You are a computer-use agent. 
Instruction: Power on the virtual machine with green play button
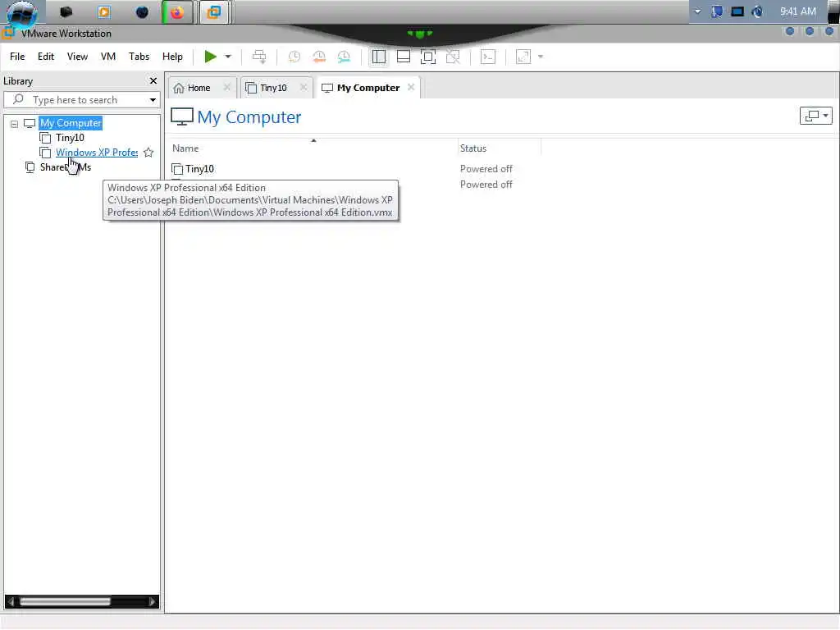click(210, 57)
